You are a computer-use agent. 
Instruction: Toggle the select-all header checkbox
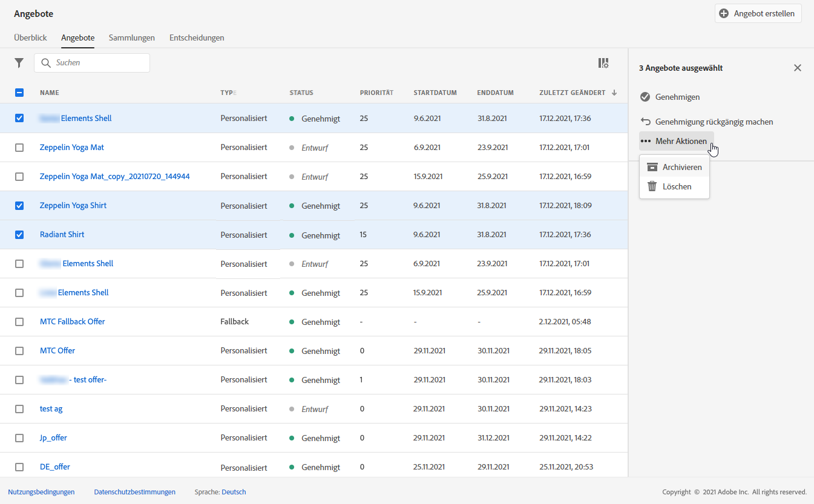tap(19, 93)
